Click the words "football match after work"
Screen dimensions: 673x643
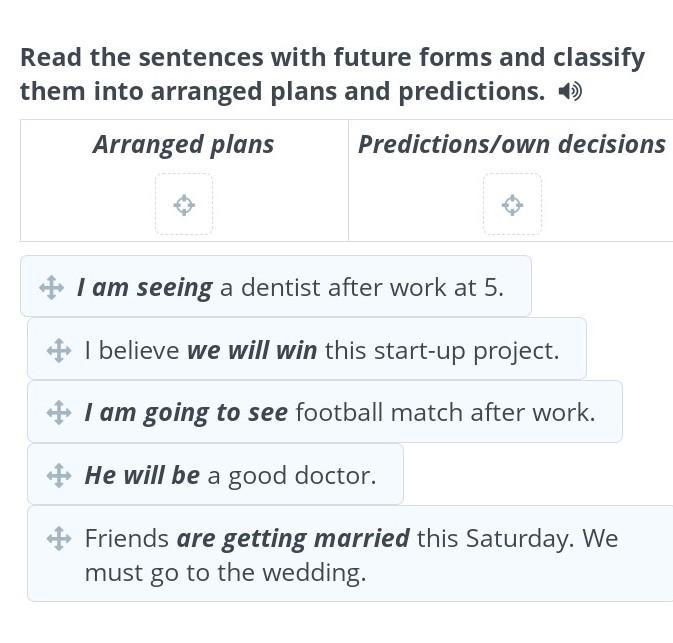point(445,412)
